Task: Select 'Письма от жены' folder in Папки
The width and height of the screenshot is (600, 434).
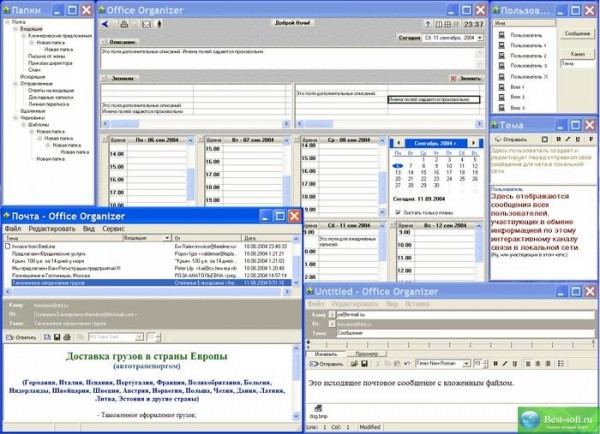Action: click(x=45, y=56)
